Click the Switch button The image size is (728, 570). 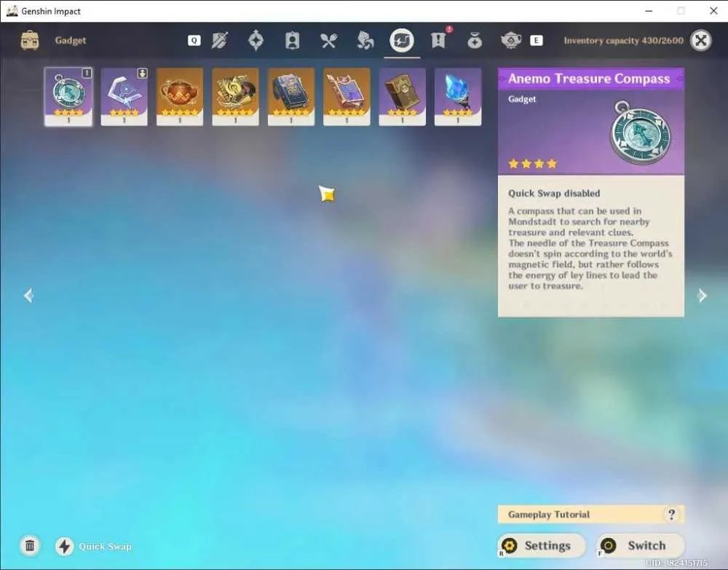640,545
